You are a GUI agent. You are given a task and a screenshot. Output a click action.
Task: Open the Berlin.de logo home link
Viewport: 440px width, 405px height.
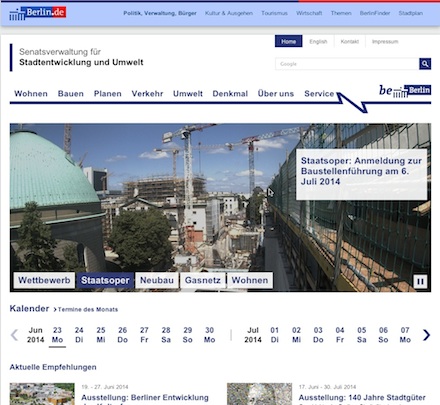click(37, 13)
